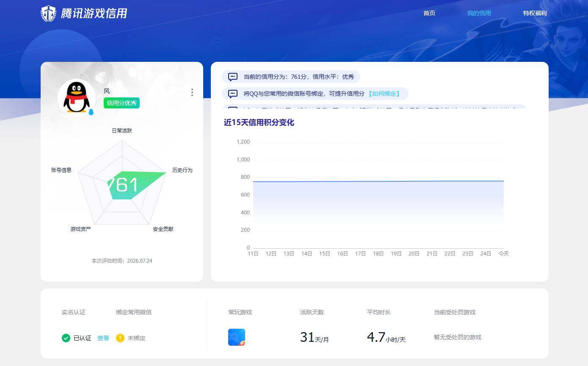
Task: Click the Tencent Game Credit shield logo
Action: (x=48, y=14)
